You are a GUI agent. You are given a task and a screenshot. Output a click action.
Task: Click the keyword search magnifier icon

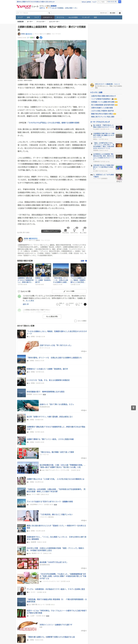49,13
